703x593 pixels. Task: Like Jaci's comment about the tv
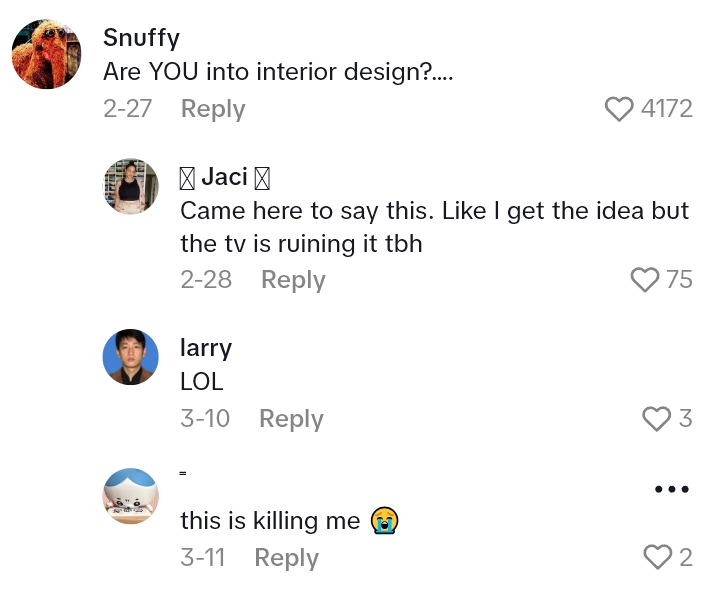(646, 280)
